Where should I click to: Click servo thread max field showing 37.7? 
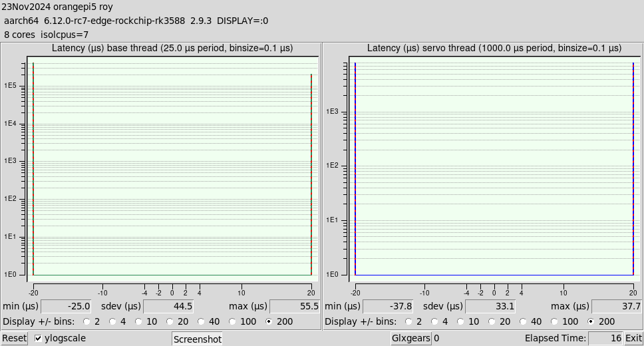click(617, 307)
